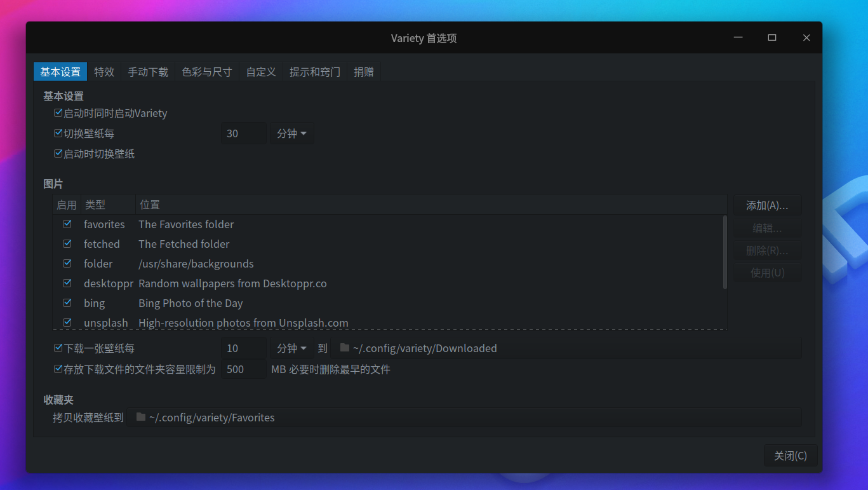Click the 编辑 button
The image size is (868, 490).
coord(766,228)
